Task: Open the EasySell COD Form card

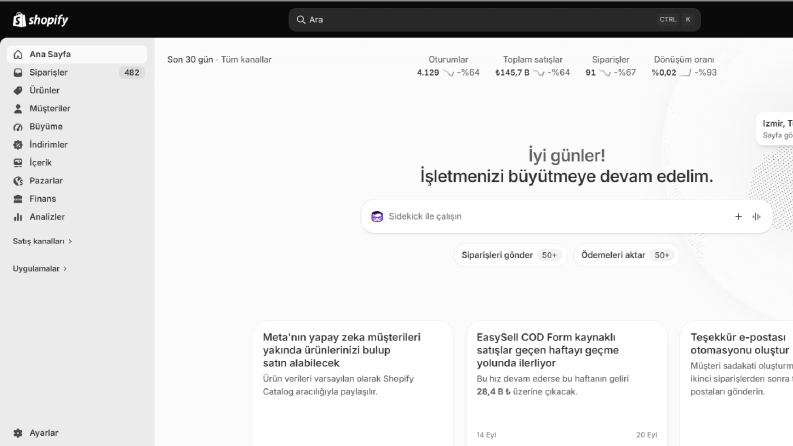Action: pyautogui.click(x=566, y=383)
